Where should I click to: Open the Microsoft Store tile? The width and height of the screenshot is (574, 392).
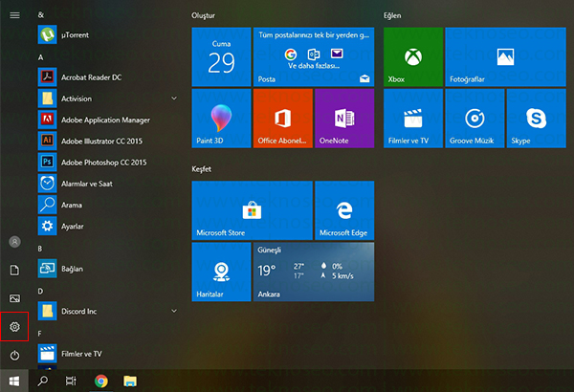pyautogui.click(x=253, y=210)
